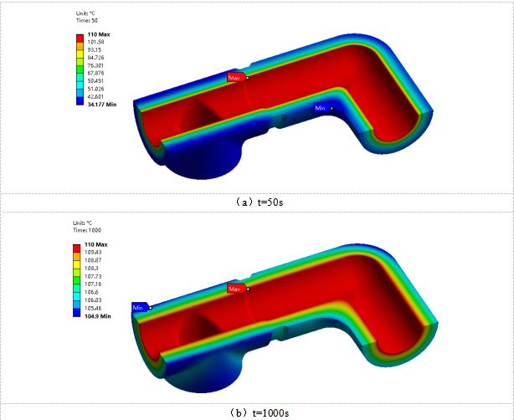This screenshot has width=514, height=420.
Task: Click the 'Time: 50' text
Action: 87,20
